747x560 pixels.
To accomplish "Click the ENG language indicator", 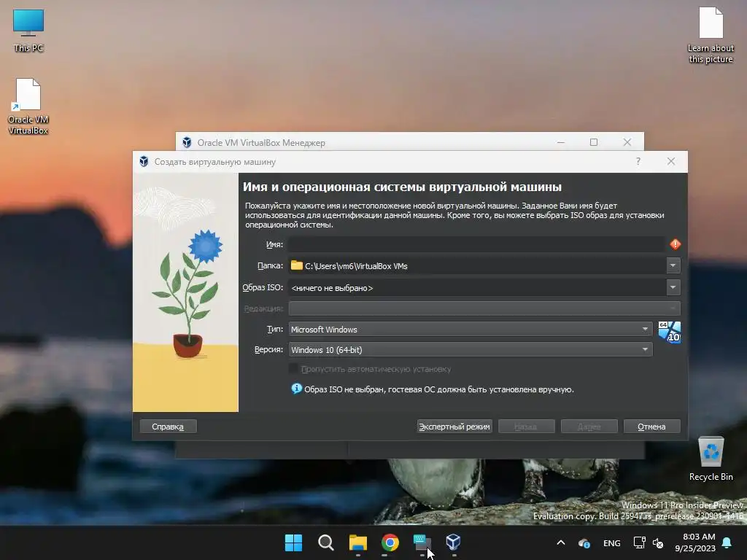I will pos(612,542).
